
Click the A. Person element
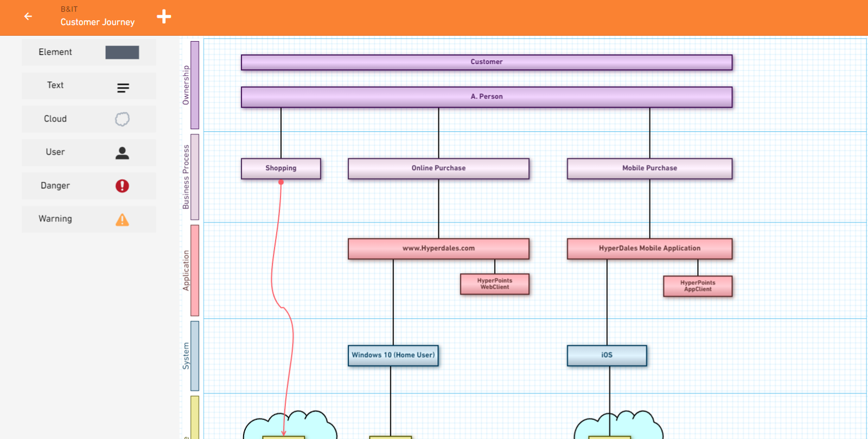pyautogui.click(x=487, y=97)
